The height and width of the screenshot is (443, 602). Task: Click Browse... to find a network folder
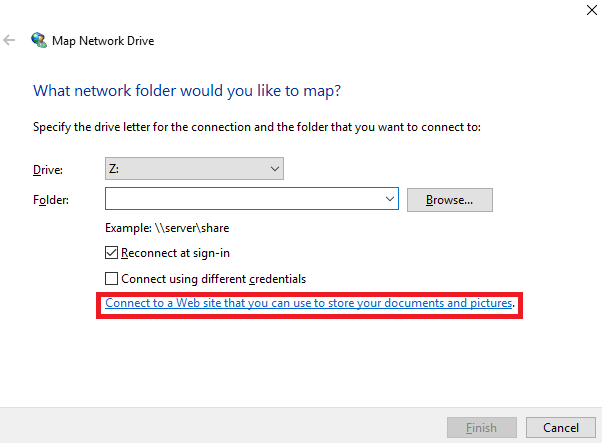coord(450,200)
